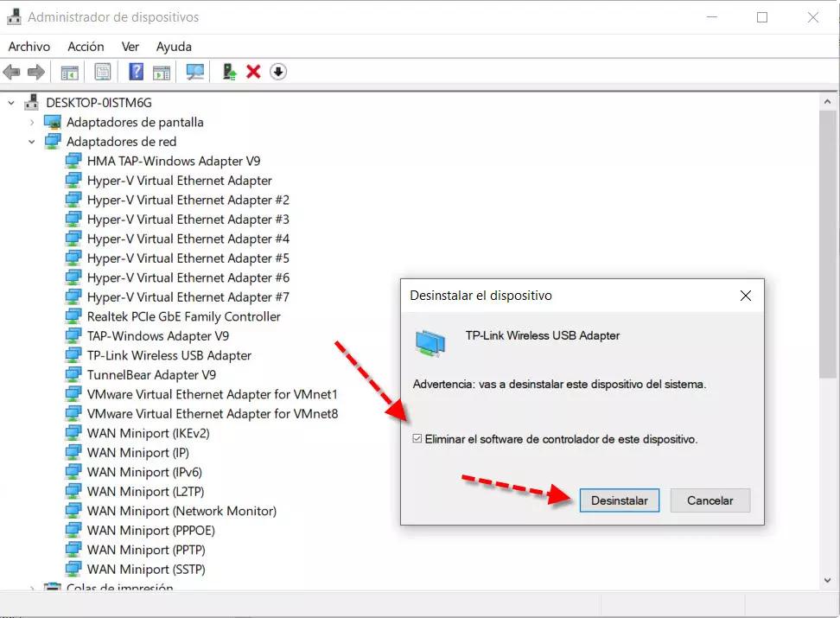840x618 pixels.
Task: Click icon beside HMA TAP-Windows Adapter V9
Action: (x=73, y=161)
